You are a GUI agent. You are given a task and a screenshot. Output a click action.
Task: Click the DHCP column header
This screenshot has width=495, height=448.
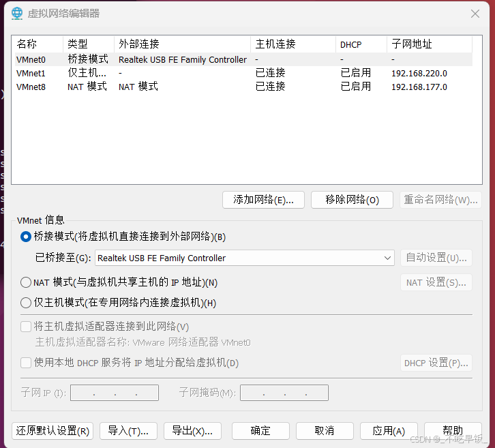(x=361, y=44)
